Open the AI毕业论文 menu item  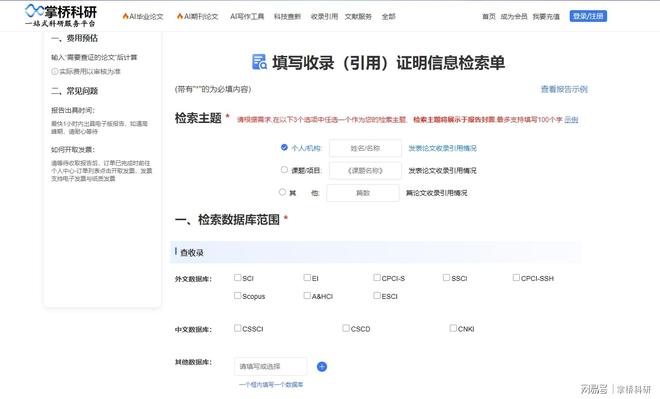click(143, 16)
